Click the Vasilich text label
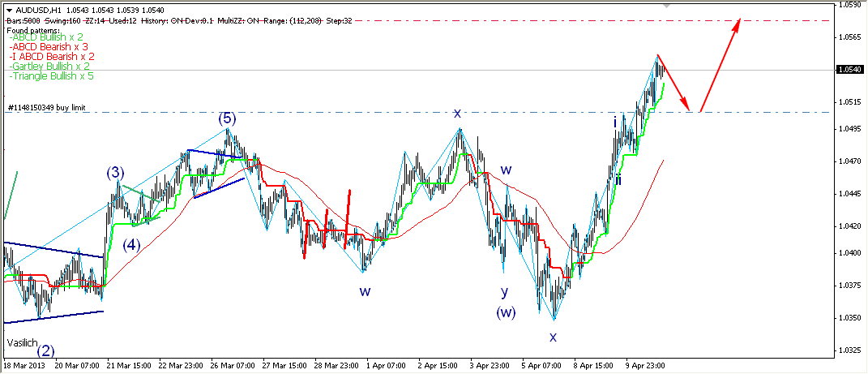 point(21,343)
